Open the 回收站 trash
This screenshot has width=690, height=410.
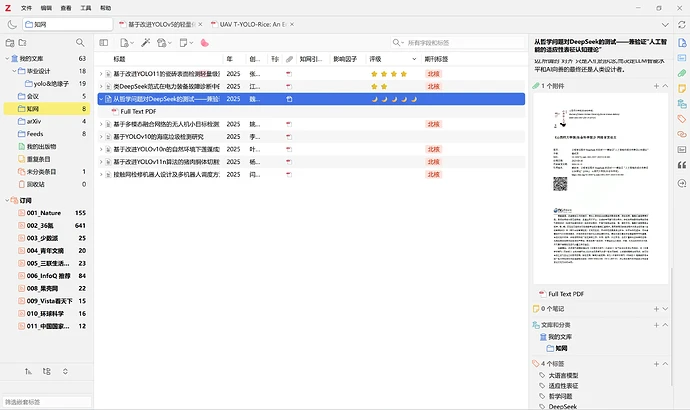[x=47, y=184]
